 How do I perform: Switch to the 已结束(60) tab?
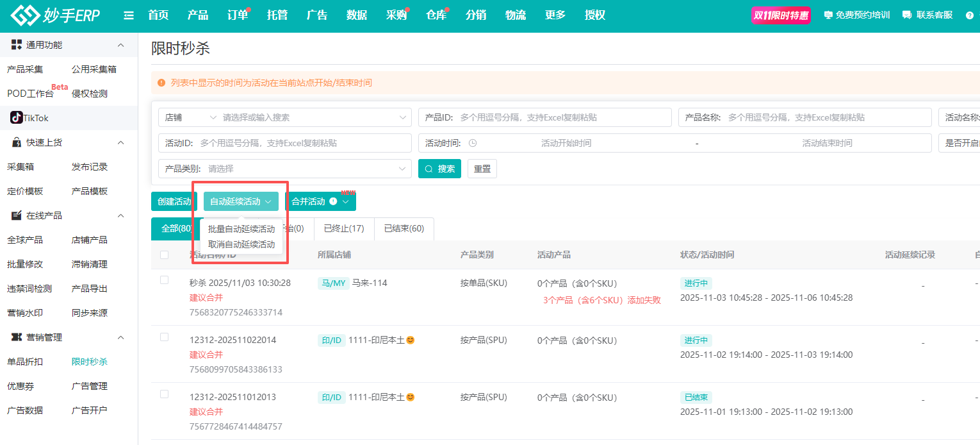404,228
